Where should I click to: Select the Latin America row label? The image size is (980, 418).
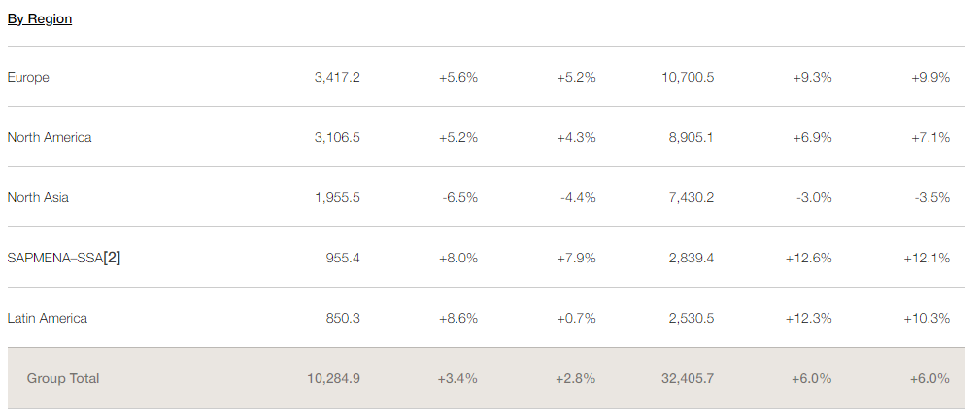48,318
